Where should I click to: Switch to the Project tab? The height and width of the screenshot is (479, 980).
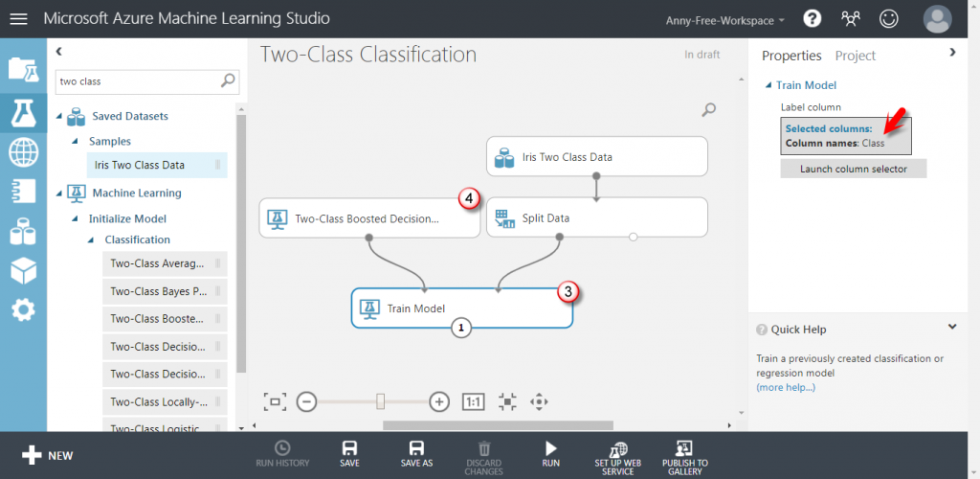pos(856,56)
